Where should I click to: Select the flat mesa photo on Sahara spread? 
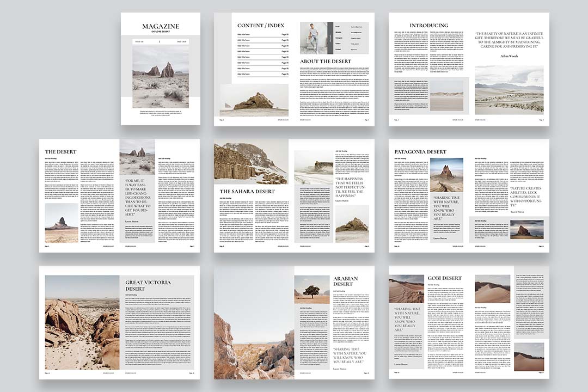click(314, 167)
